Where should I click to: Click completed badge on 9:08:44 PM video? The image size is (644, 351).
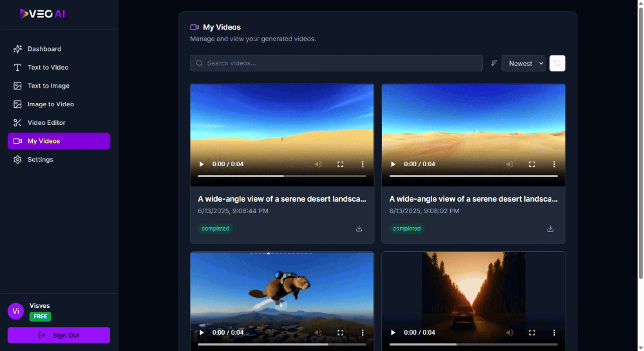pos(215,229)
